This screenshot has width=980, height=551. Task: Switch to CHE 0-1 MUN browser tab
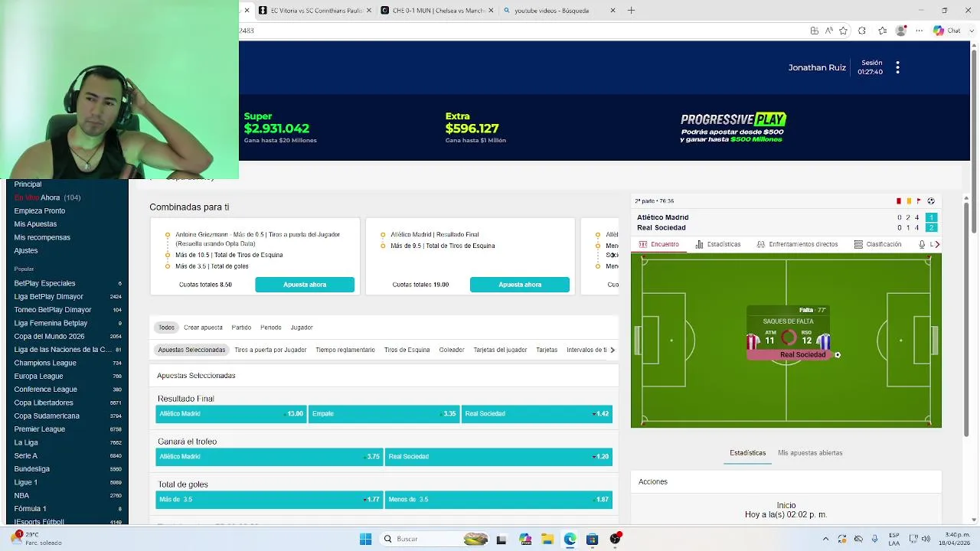[x=437, y=11]
